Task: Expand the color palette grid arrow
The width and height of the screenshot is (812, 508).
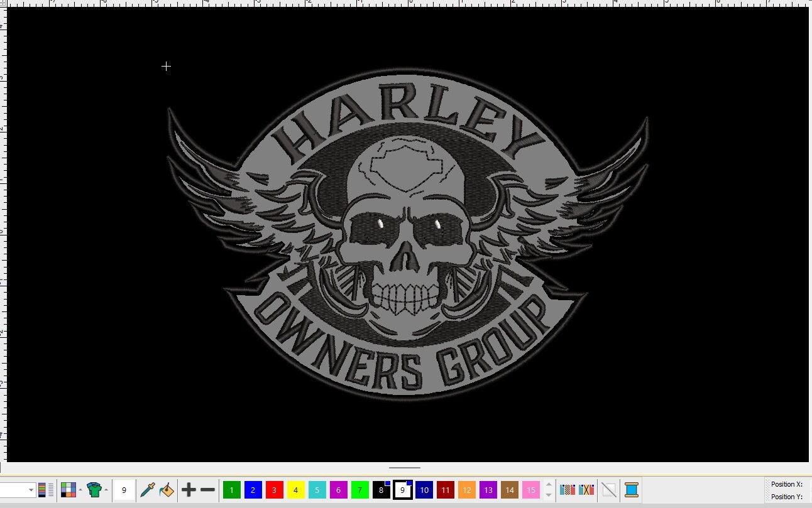Action: 80,490
